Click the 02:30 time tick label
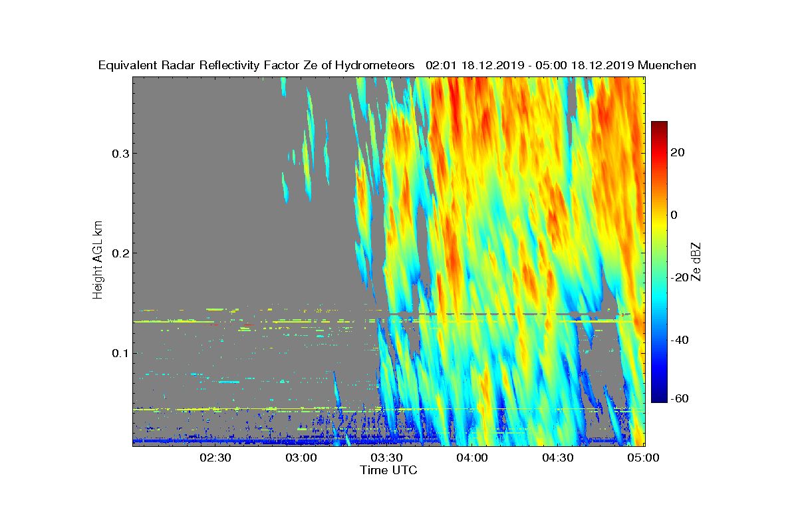 (x=215, y=458)
